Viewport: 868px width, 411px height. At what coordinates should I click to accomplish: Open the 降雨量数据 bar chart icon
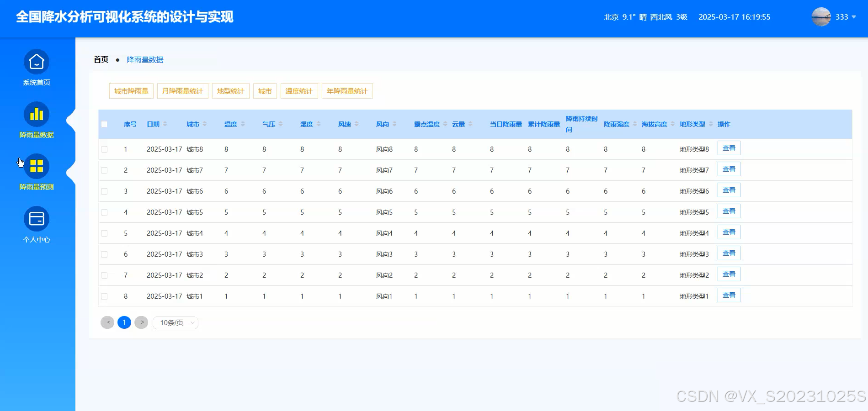click(x=37, y=114)
